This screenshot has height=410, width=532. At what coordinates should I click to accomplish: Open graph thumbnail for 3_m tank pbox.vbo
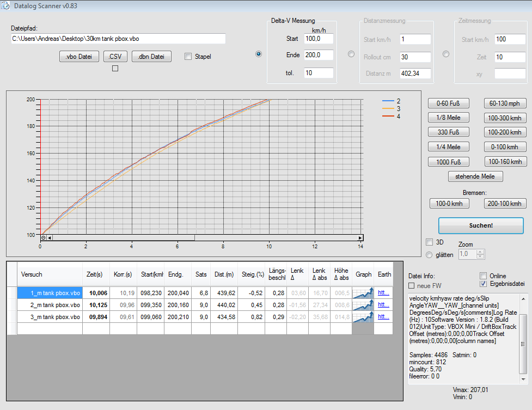363,317
